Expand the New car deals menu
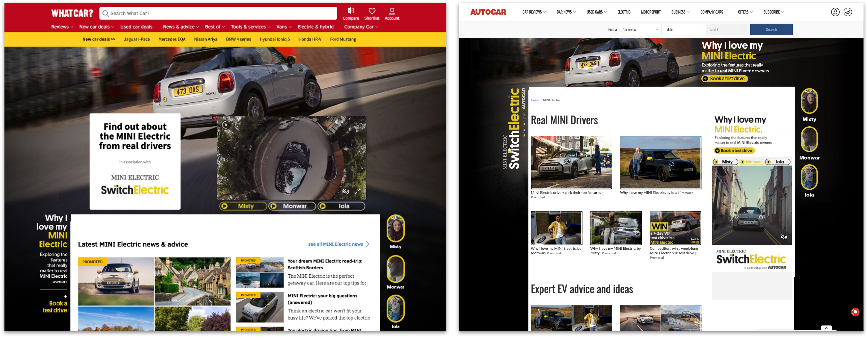This screenshot has width=868, height=337. (97, 27)
